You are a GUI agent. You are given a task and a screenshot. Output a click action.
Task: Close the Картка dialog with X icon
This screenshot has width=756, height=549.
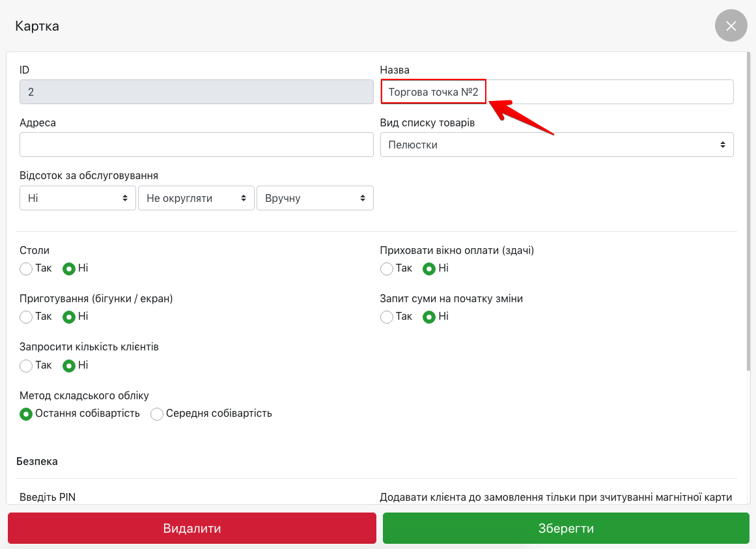pyautogui.click(x=731, y=26)
